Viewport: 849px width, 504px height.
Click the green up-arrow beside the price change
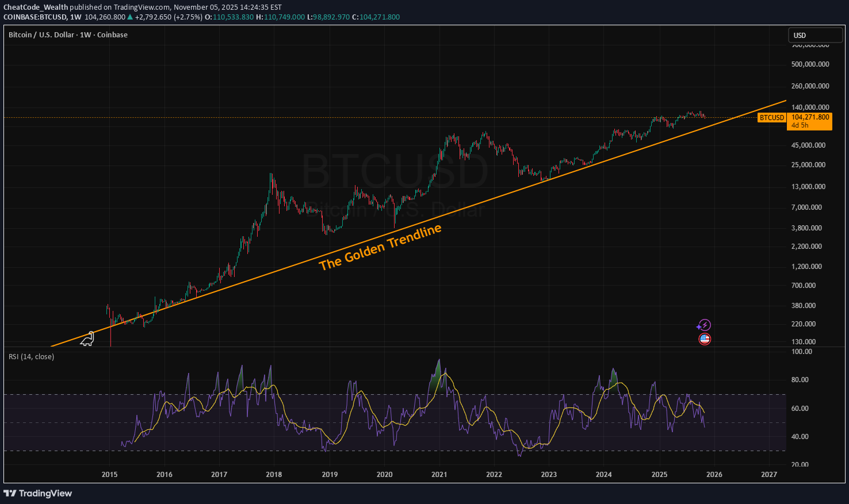129,17
